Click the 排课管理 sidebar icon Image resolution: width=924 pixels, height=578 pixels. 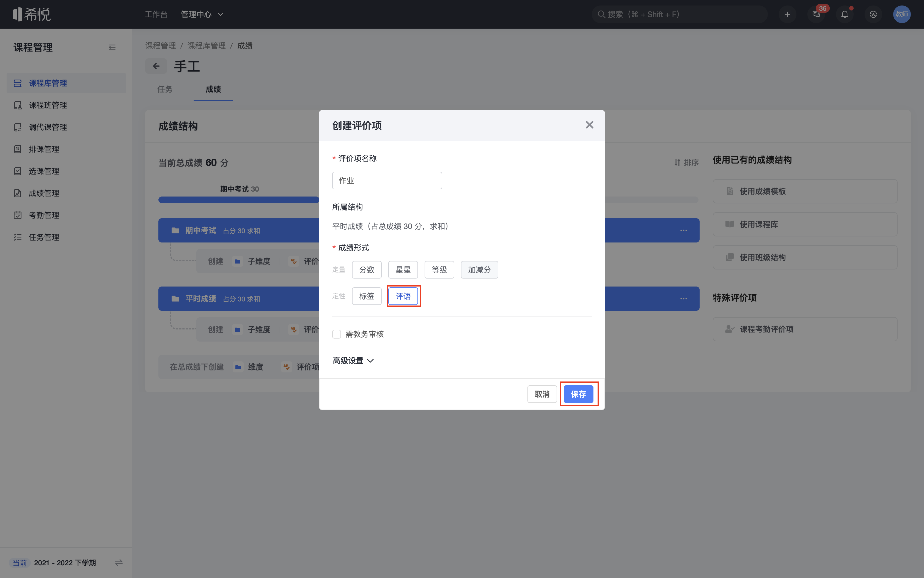tap(18, 149)
